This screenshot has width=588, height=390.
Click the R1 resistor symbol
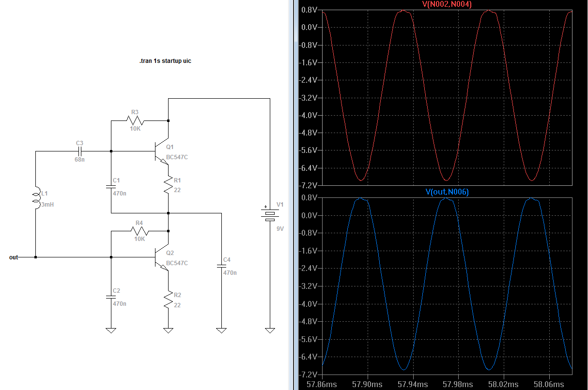[168, 185]
